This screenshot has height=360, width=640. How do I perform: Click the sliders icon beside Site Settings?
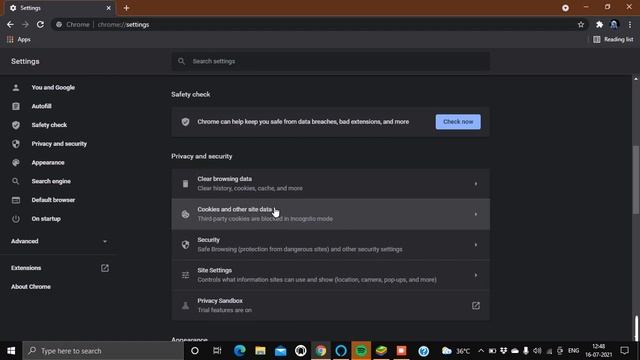pyautogui.click(x=185, y=275)
